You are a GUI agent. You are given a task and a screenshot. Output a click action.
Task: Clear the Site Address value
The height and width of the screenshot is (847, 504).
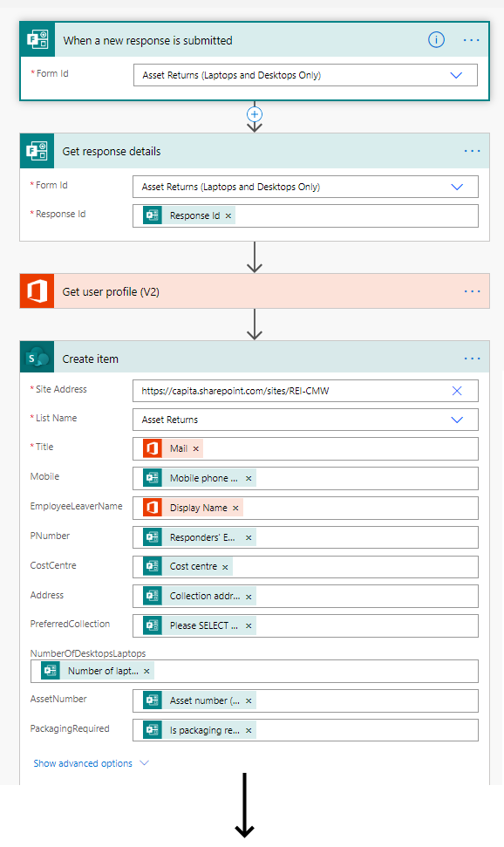457,391
